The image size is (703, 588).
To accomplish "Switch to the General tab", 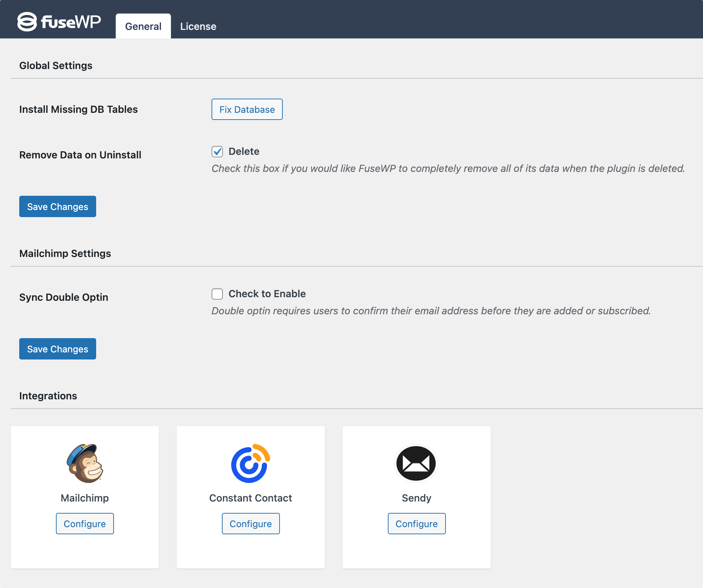I will [x=143, y=26].
